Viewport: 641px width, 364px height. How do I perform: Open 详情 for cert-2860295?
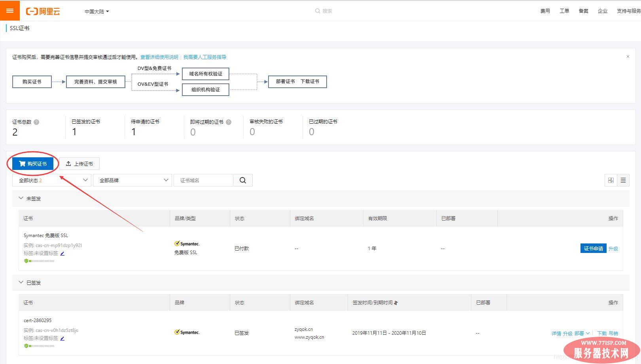pyautogui.click(x=556, y=334)
